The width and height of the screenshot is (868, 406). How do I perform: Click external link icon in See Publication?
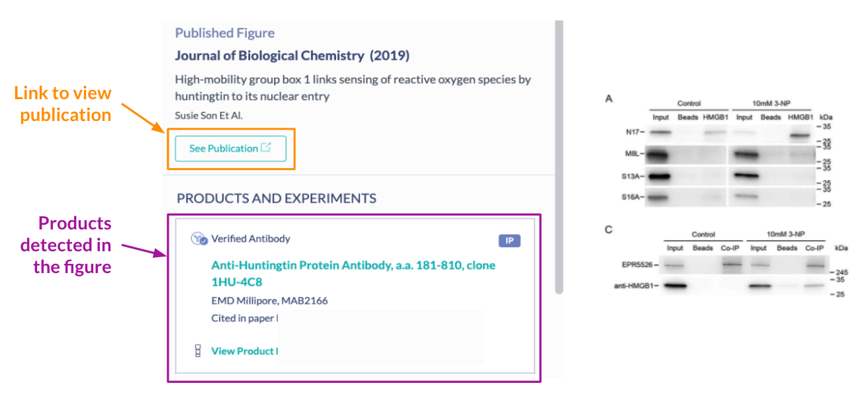click(x=266, y=147)
